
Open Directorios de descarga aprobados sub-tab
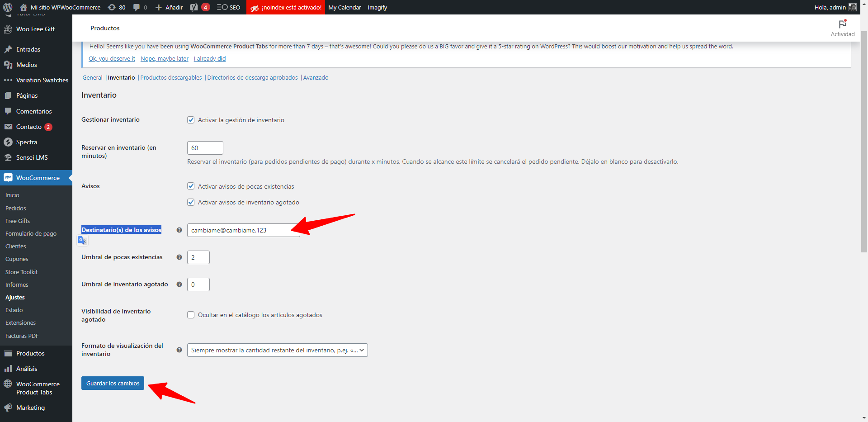pos(252,78)
